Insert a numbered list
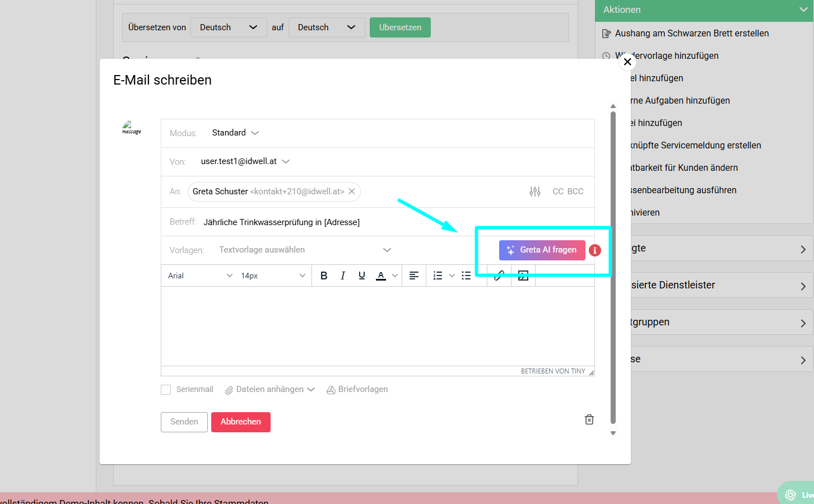814x504 pixels. coord(438,276)
